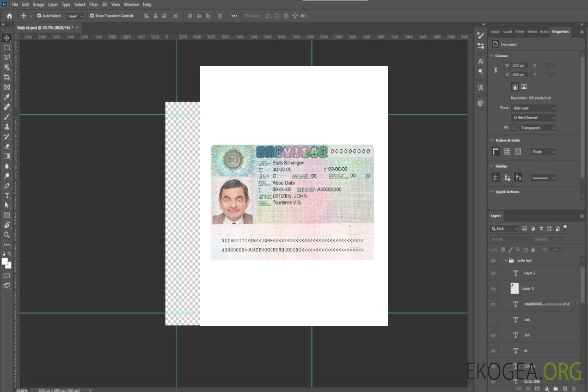
Task: Select the 'Layer 3' thumbnail
Action: pyautogui.click(x=515, y=289)
